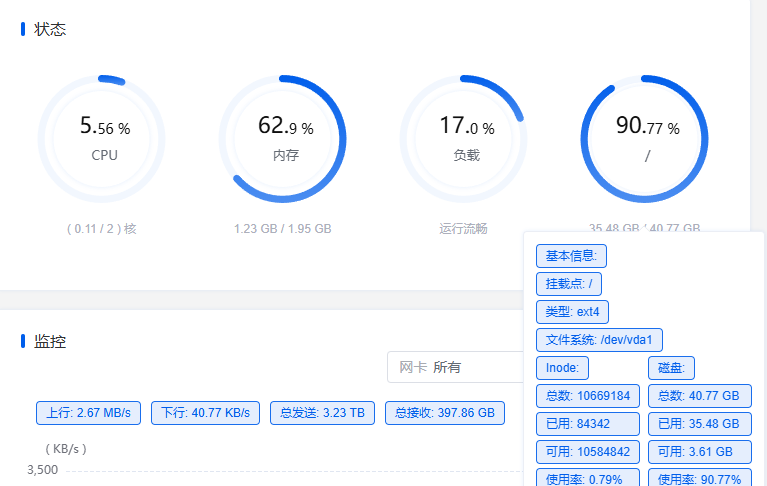Click the 磁盘 label tag
Viewport: 767px width, 486px height.
(x=671, y=368)
